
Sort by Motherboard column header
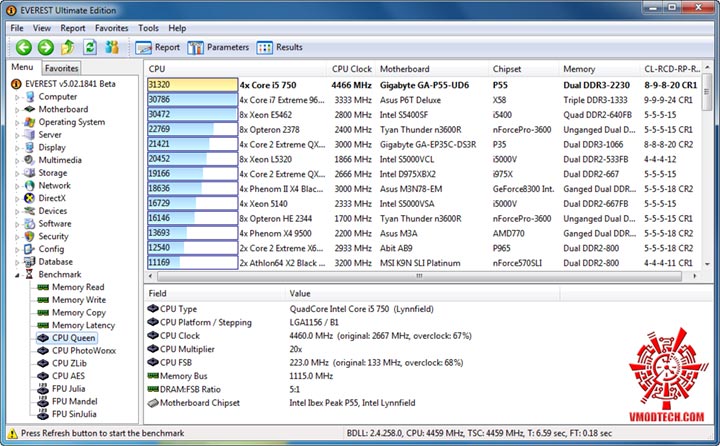pyautogui.click(x=405, y=69)
